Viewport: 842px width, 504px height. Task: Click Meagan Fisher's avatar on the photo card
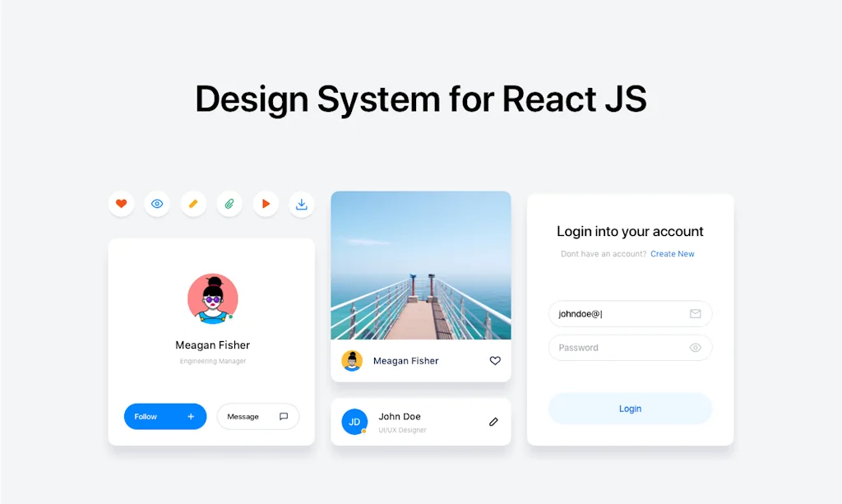pyautogui.click(x=354, y=360)
